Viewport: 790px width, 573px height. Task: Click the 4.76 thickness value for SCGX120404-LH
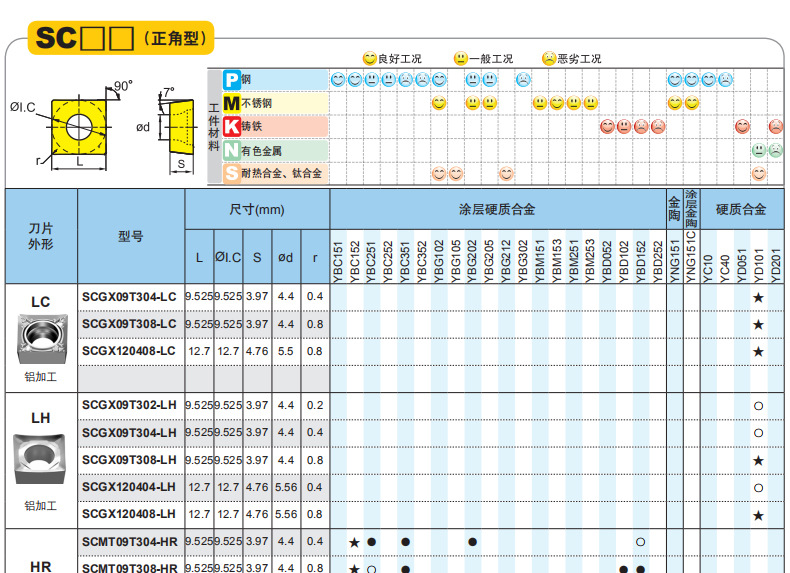(257, 487)
